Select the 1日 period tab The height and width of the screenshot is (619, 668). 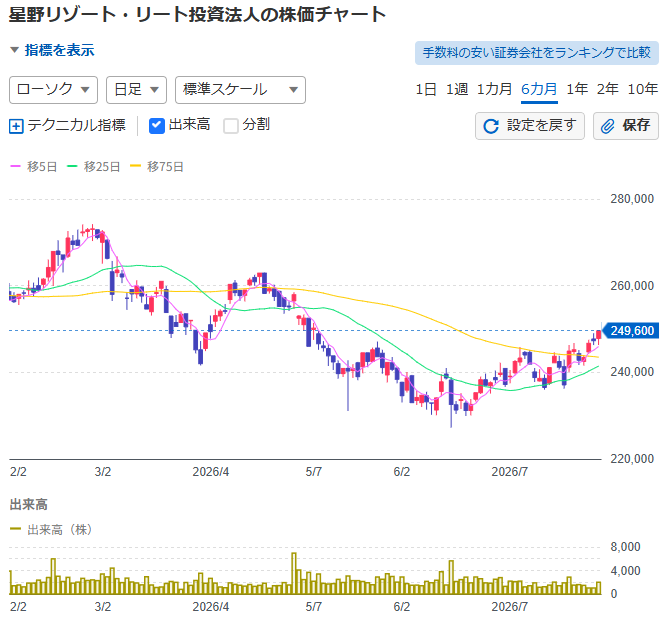click(x=426, y=89)
